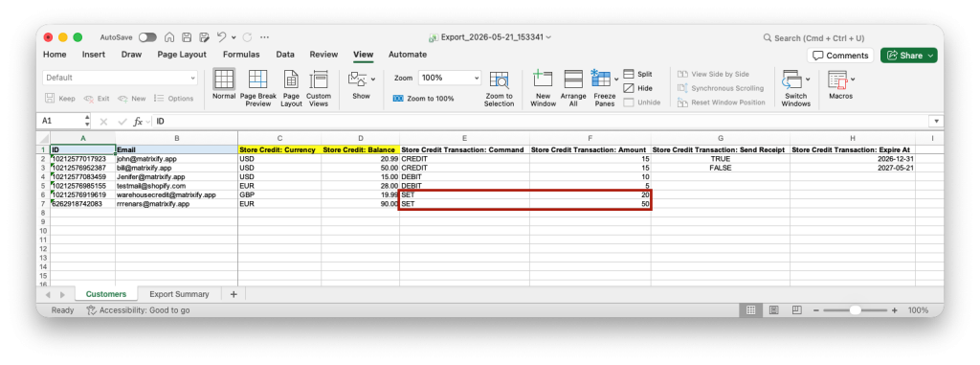The height and width of the screenshot is (365, 980).
Task: Click the Select All corner triangle
Action: pos(44,138)
